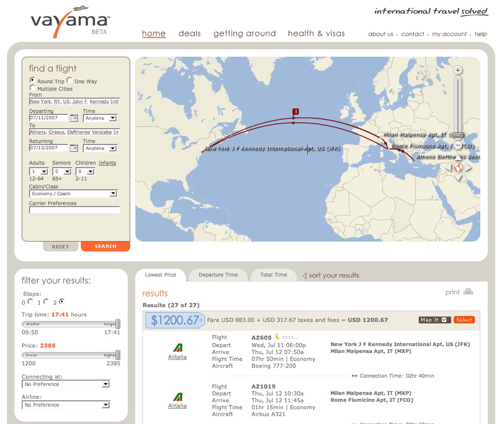This screenshot has height=424, width=504.
Task: Click the Vayama logo
Action: point(71,22)
